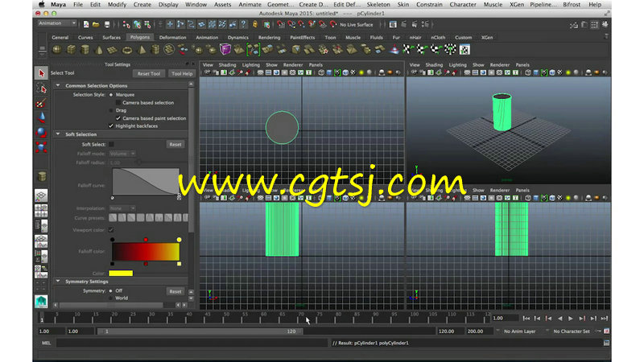Screen dimensions: 644x362
Task: Click the Reset Tool button
Action: [x=149, y=73]
